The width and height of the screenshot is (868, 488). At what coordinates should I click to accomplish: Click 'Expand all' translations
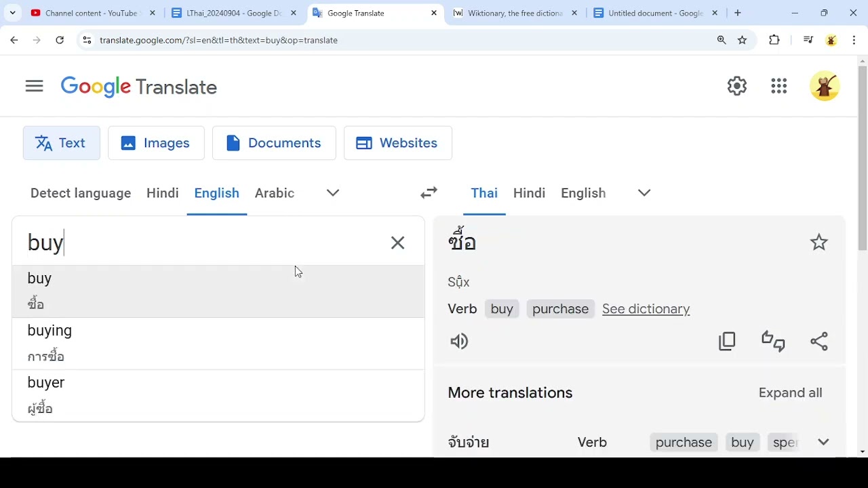(790, 393)
